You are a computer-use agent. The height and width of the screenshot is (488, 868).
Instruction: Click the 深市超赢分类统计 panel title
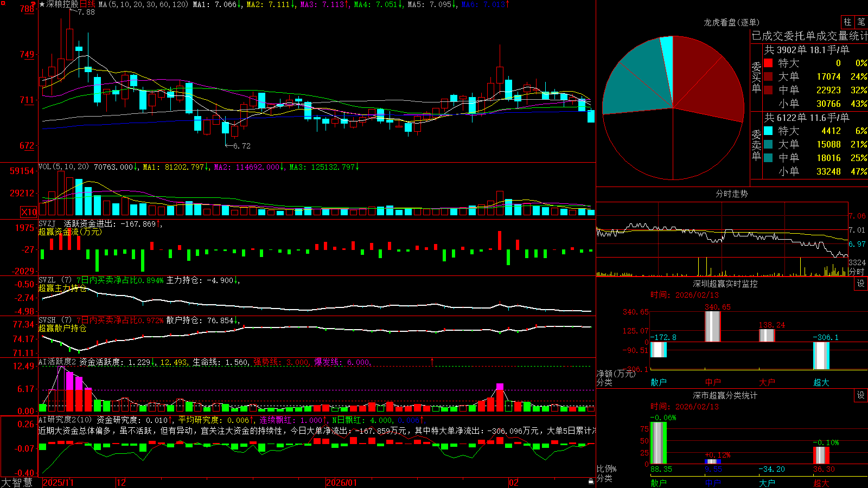(725, 396)
